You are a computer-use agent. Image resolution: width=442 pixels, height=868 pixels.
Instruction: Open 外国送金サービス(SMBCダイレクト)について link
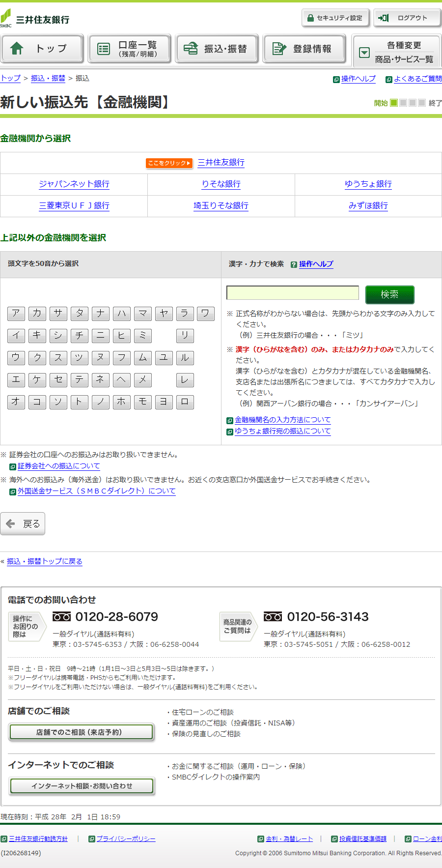point(97,492)
